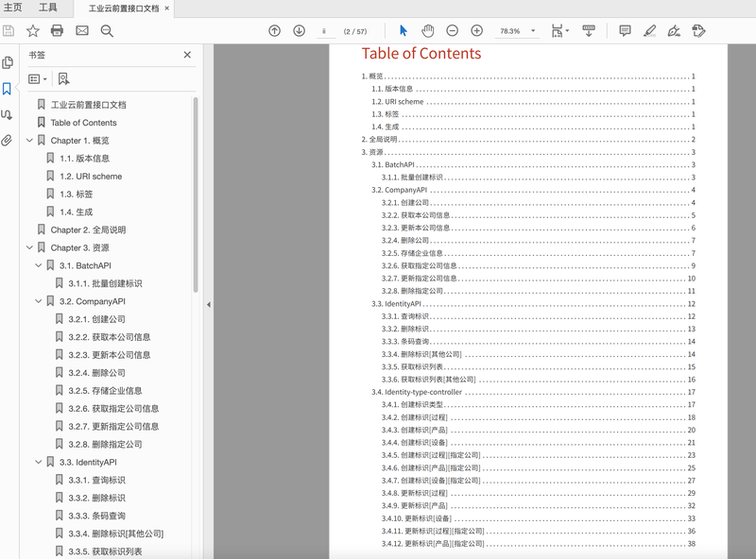Zoom out with minus icon

[453, 31]
